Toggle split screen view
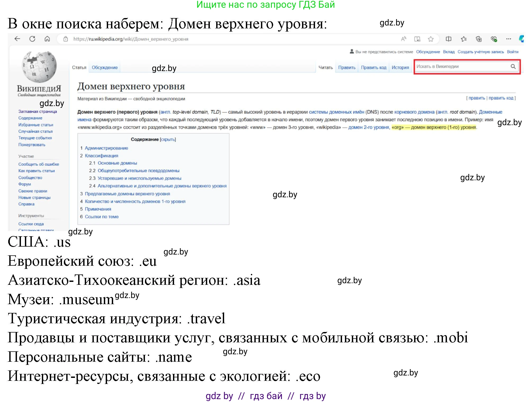The width and height of the screenshot is (532, 402). click(x=448, y=39)
